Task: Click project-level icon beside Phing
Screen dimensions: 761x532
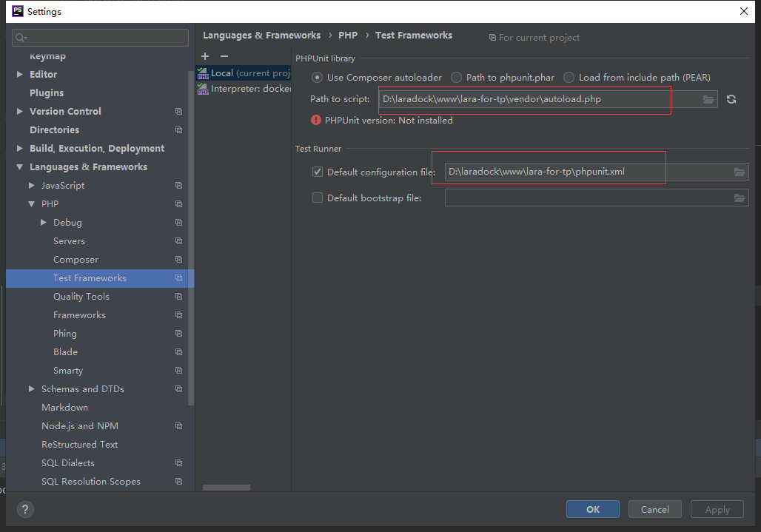Action: (178, 334)
